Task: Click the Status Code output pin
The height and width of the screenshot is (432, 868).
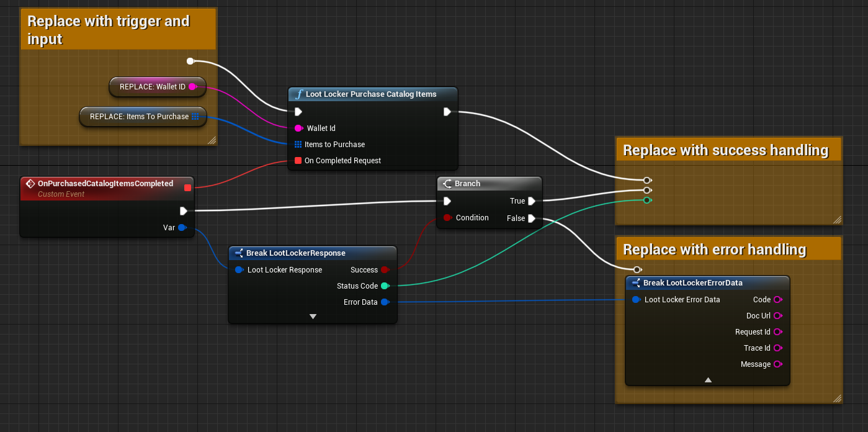Action: tap(385, 286)
